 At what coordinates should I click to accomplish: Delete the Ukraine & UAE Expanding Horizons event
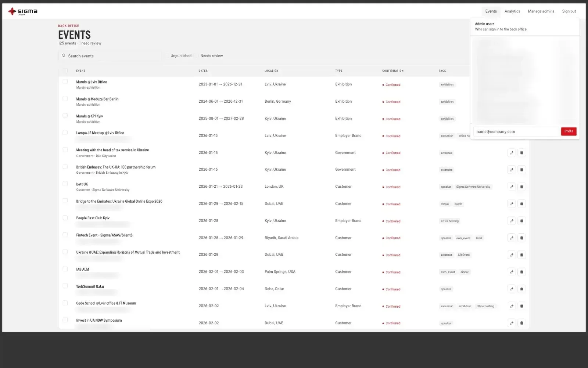(x=521, y=255)
